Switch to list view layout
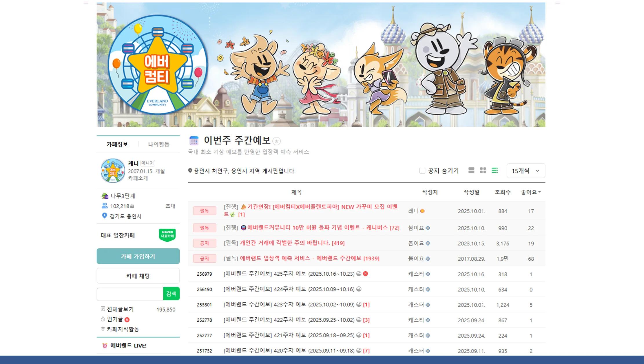 point(471,171)
